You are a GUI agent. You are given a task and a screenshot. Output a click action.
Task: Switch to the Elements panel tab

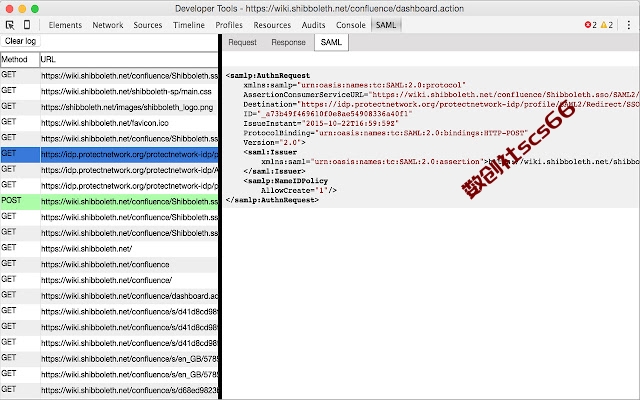point(65,25)
